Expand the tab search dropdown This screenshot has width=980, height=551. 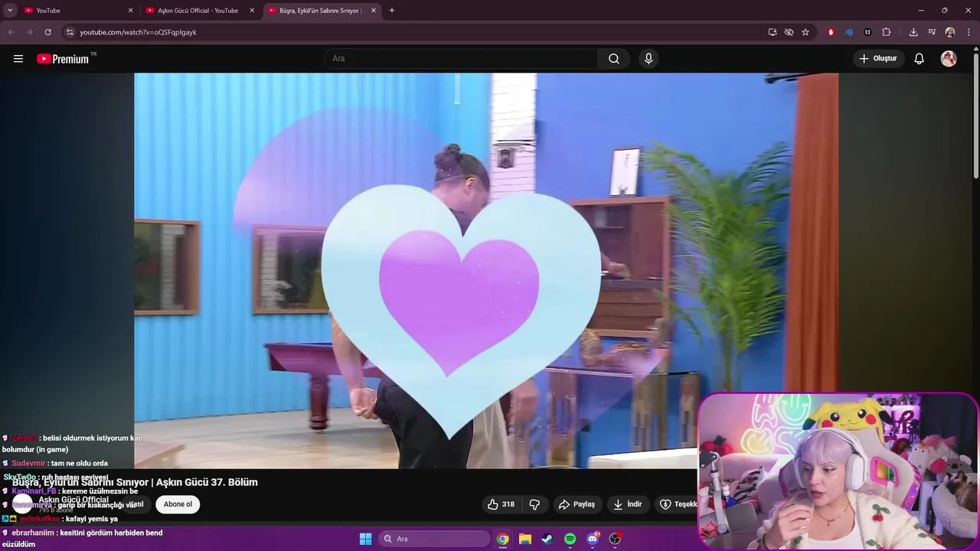10,11
